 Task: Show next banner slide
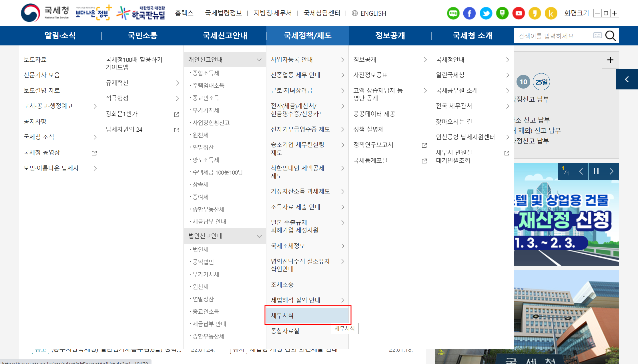coord(611,171)
